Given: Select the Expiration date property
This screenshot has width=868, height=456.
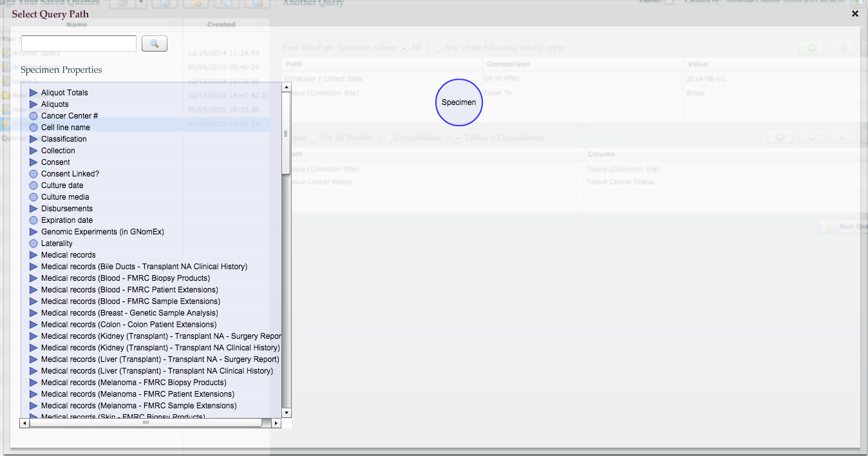Looking at the screenshot, I should pyautogui.click(x=67, y=220).
